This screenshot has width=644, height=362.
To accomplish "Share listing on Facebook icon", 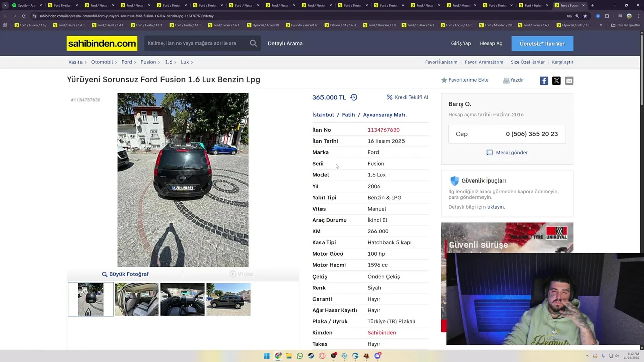I will point(544,81).
